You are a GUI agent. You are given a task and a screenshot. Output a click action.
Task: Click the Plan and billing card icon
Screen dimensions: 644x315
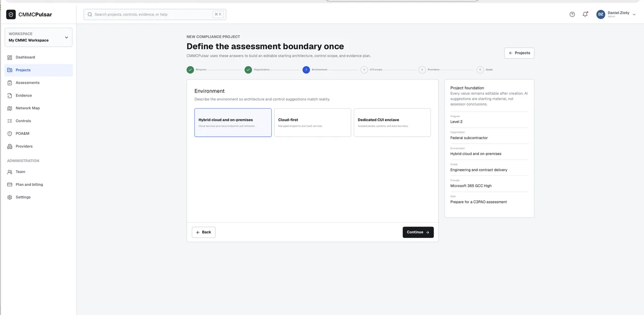pyautogui.click(x=9, y=185)
